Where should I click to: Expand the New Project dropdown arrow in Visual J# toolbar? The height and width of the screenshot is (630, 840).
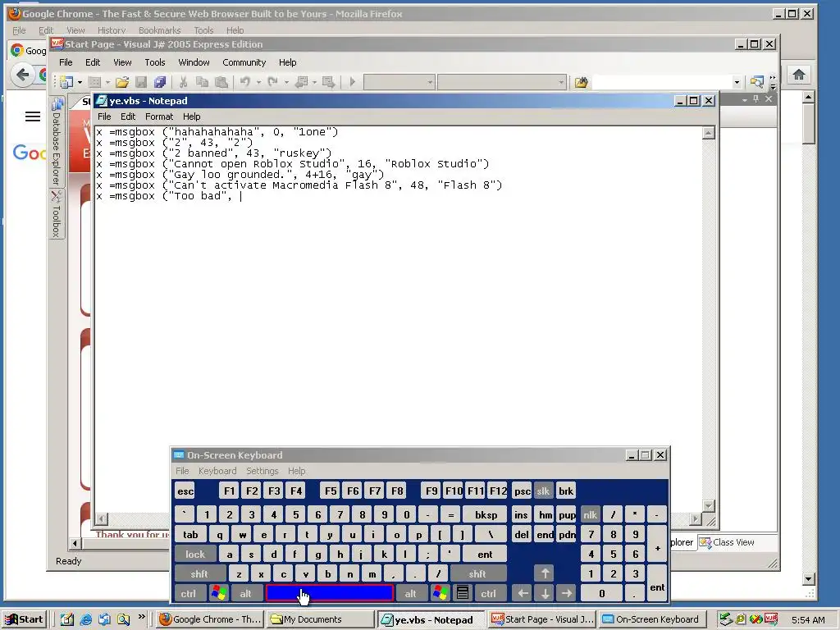(x=80, y=82)
